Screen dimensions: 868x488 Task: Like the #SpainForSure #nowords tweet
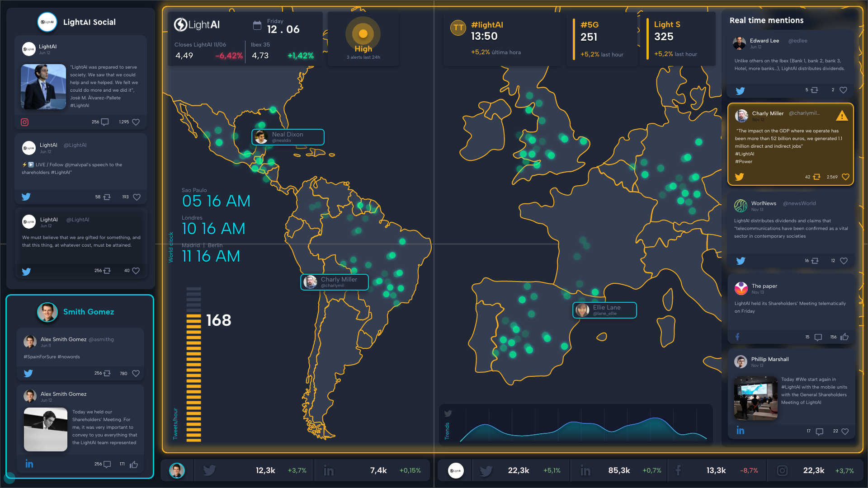coord(136,373)
